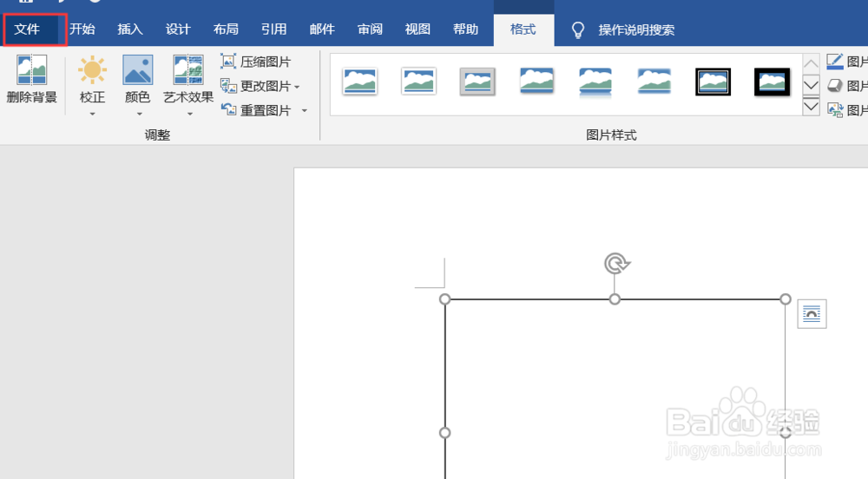Open the 校正 corrections menu
Image resolution: width=868 pixels, height=479 pixels.
(x=92, y=85)
